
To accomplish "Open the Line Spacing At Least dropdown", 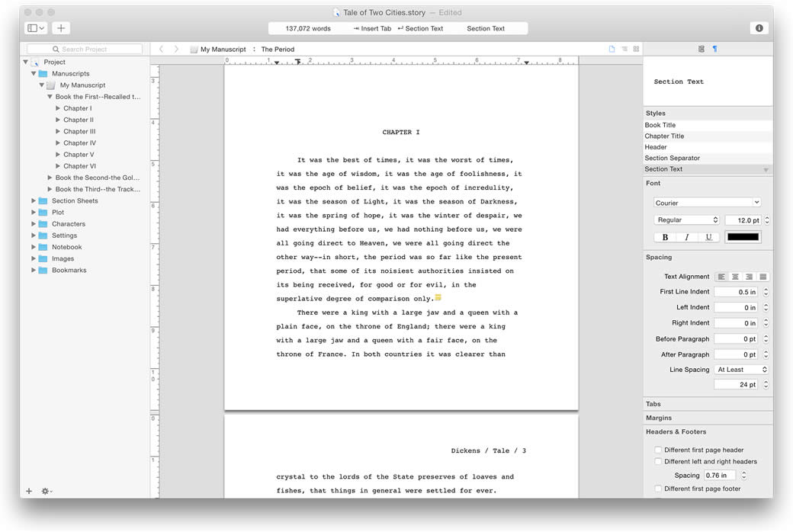I will (x=741, y=370).
